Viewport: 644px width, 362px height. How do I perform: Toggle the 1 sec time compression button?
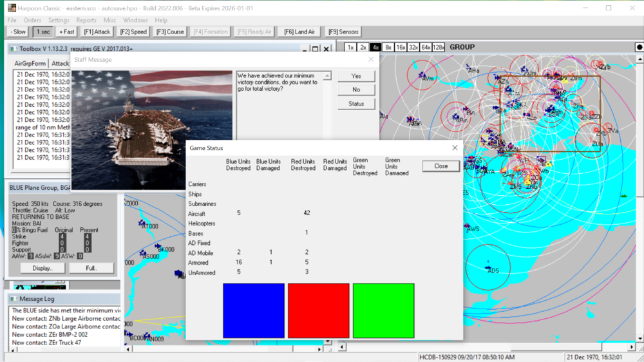[43, 32]
